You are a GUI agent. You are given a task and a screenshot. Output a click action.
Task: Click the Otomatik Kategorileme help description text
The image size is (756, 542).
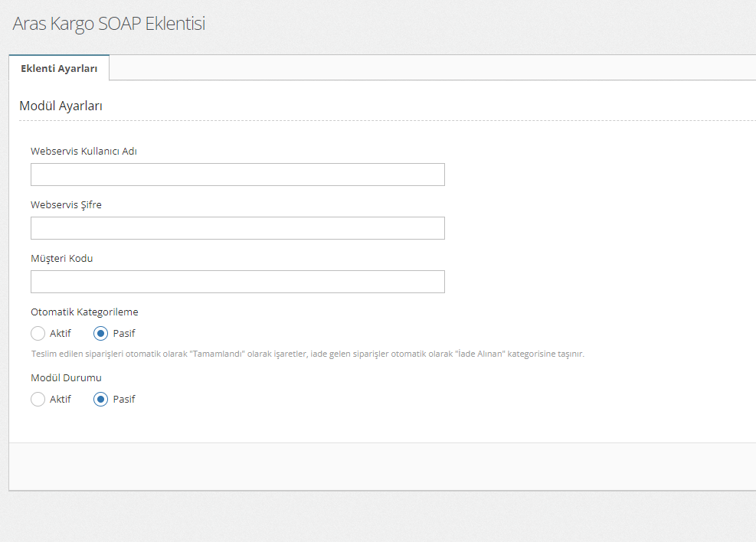click(x=307, y=354)
